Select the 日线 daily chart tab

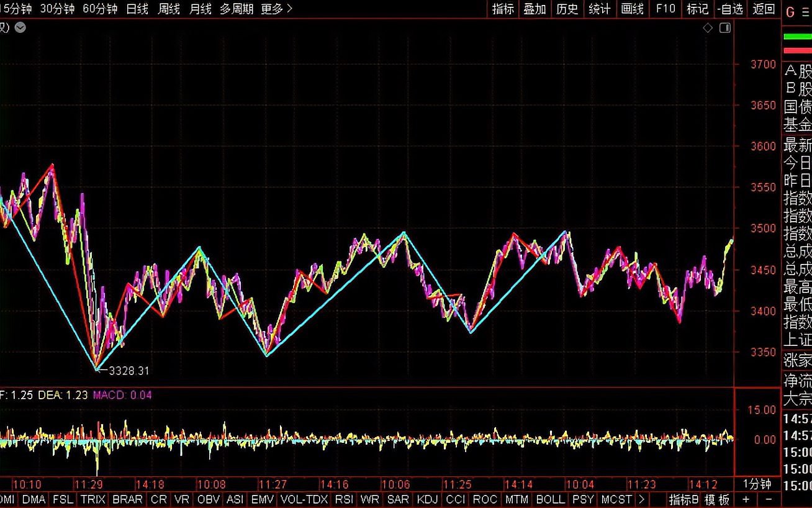pos(137,9)
